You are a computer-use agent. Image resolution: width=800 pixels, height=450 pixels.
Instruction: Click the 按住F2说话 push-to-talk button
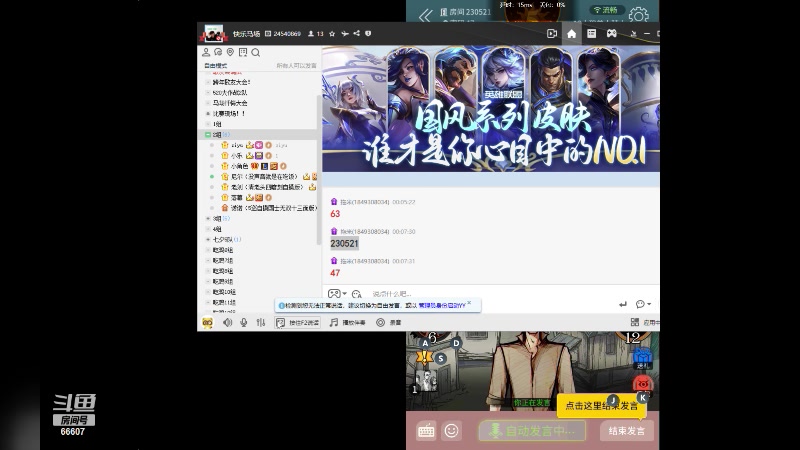click(x=298, y=322)
